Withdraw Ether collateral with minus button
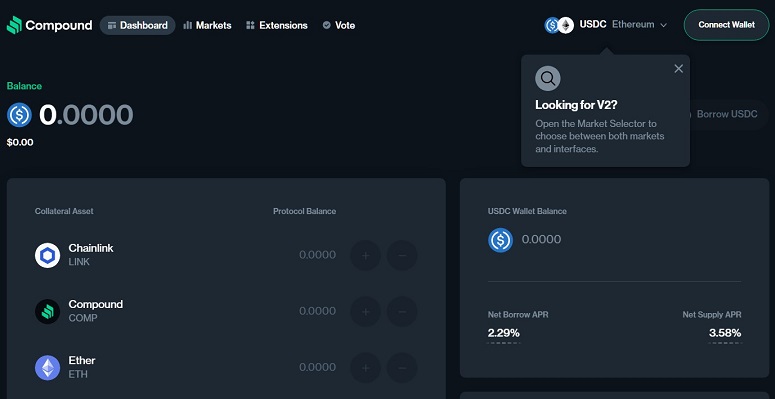The height and width of the screenshot is (399, 775). click(x=402, y=368)
